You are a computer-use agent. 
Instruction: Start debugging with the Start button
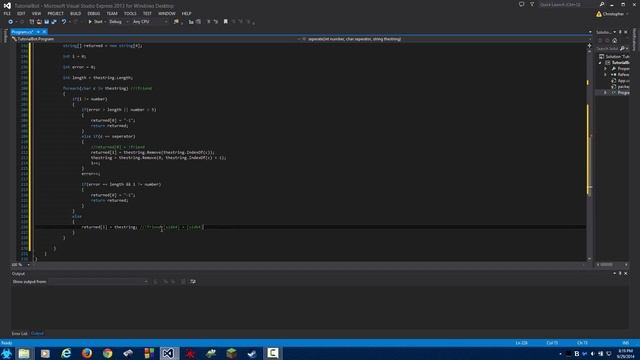tap(96, 22)
